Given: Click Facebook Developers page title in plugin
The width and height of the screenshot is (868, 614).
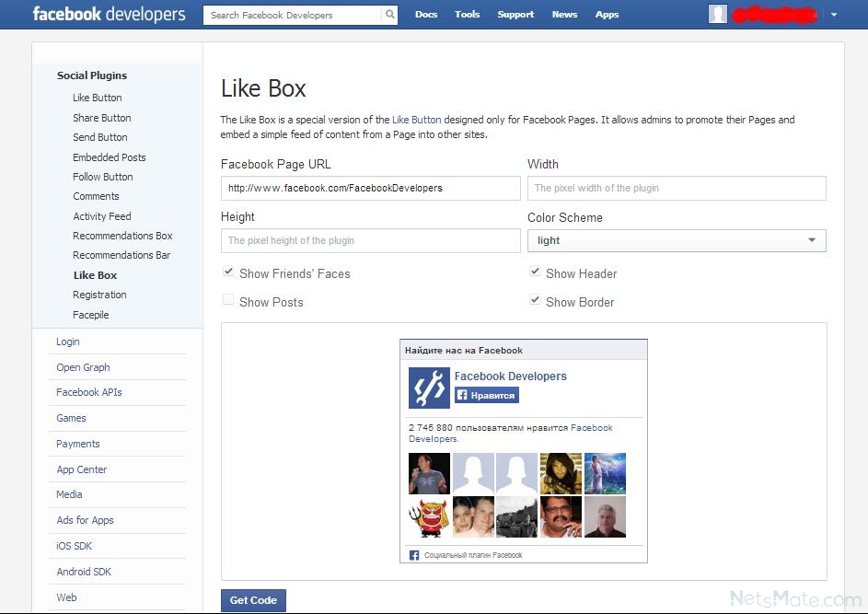Looking at the screenshot, I should pos(510,377).
